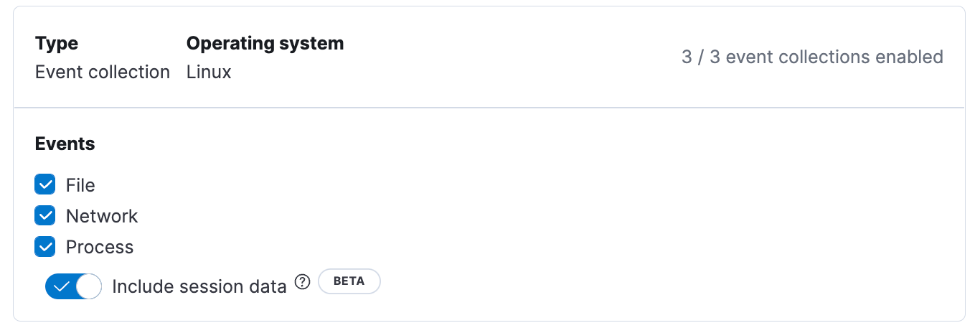Uncheck the File events checkbox
This screenshot has width=980, height=333.
[x=45, y=185]
